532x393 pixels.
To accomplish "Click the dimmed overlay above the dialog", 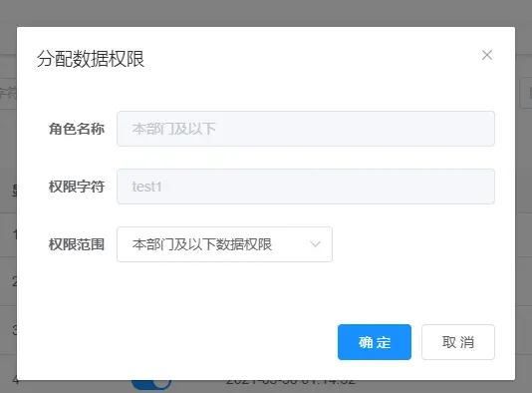I will pyautogui.click(x=266, y=13).
